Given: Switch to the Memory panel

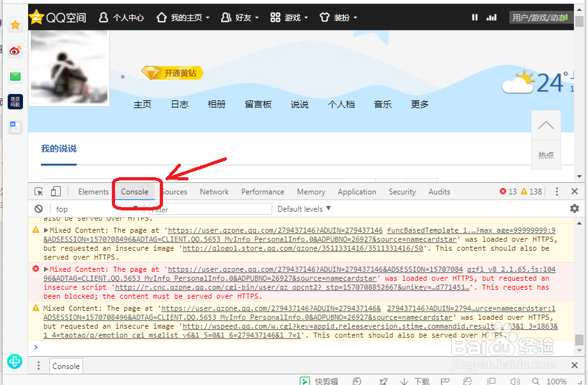Looking at the screenshot, I should click(x=311, y=192).
